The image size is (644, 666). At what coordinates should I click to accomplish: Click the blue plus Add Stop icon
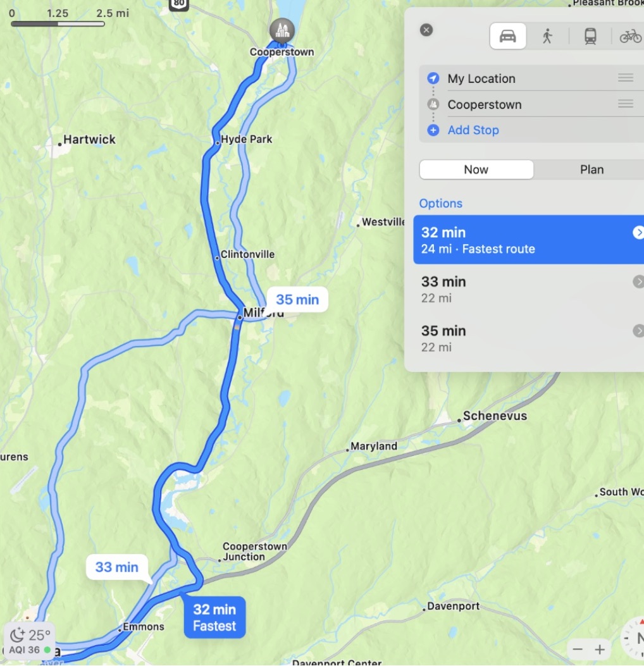pyautogui.click(x=433, y=130)
